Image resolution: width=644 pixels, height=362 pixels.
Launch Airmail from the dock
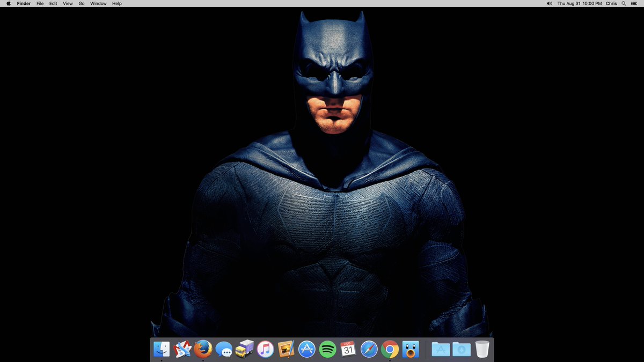pos(182,349)
